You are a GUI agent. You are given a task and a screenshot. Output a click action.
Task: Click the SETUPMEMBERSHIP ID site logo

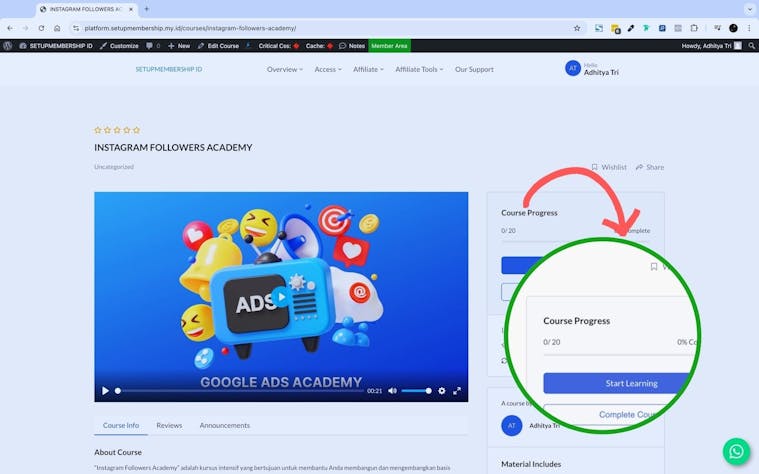pos(169,69)
